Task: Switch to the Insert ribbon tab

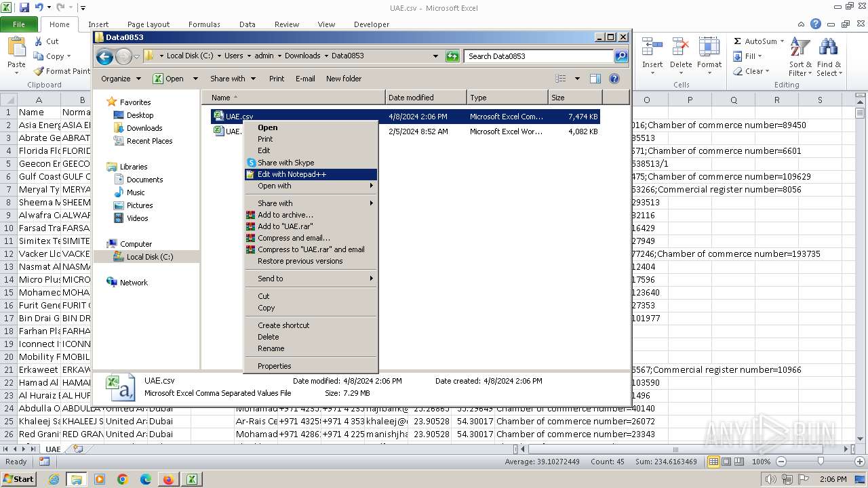Action: click(x=98, y=24)
